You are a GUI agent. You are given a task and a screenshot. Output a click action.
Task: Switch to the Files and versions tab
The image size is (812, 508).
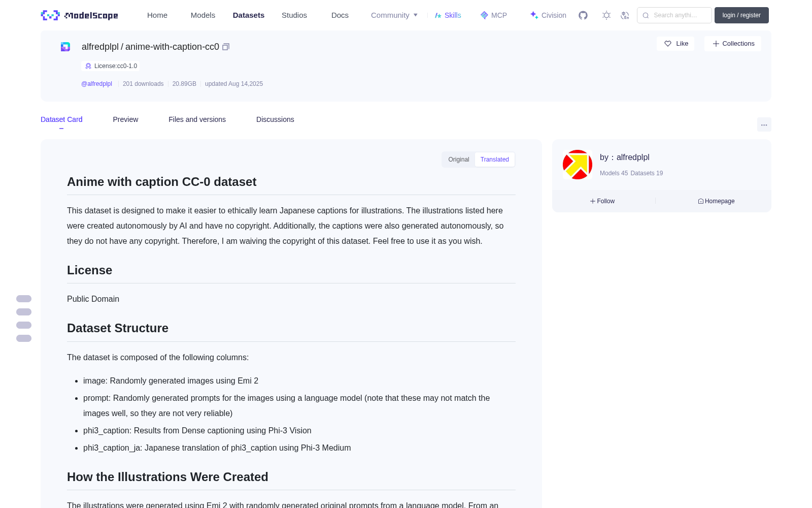click(197, 119)
